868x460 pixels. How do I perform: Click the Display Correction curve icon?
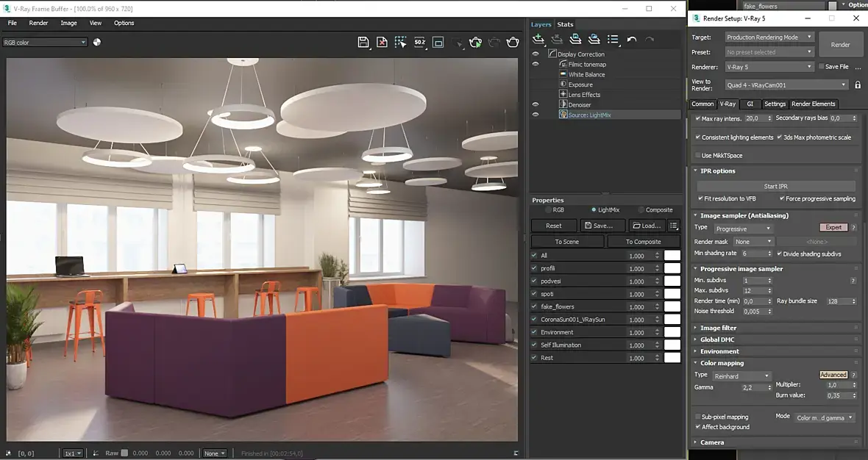552,54
